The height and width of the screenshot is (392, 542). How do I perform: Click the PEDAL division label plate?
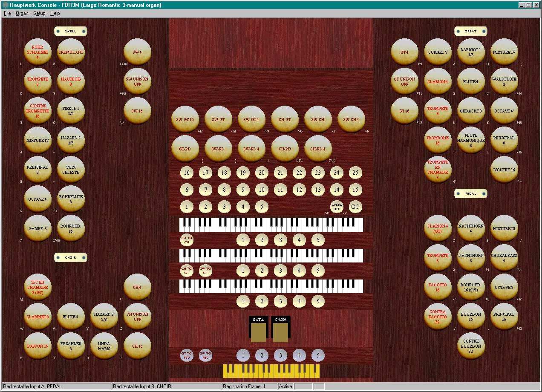click(x=471, y=193)
